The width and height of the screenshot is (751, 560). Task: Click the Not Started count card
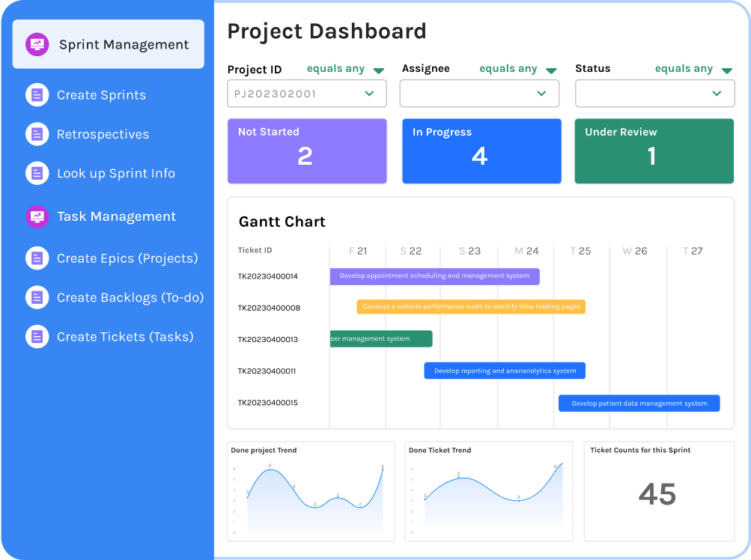[x=307, y=151]
